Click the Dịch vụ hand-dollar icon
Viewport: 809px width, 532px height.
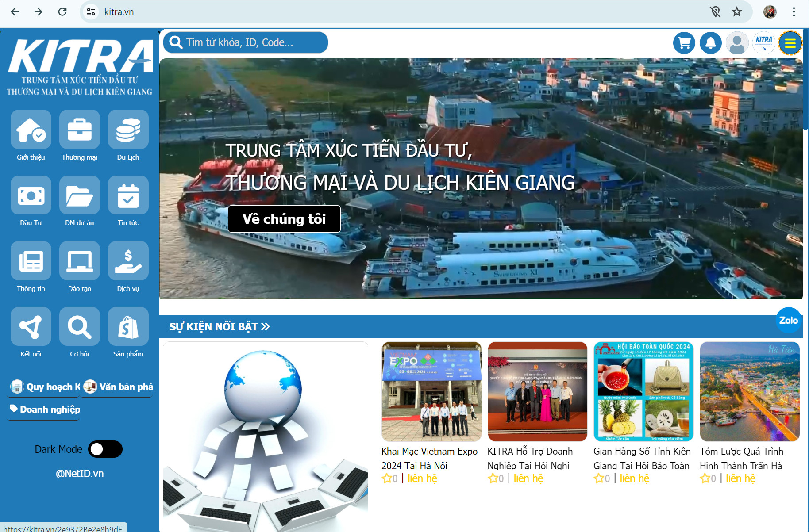(x=128, y=260)
